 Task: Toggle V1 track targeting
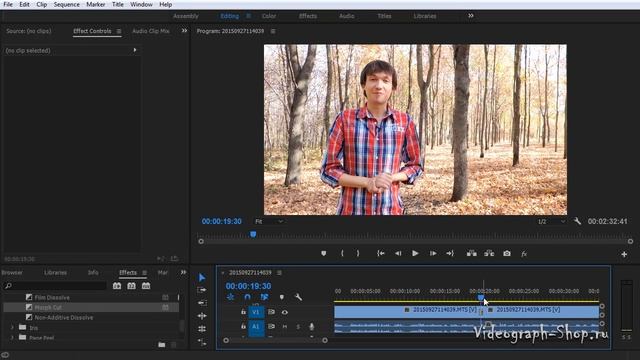[256, 312]
